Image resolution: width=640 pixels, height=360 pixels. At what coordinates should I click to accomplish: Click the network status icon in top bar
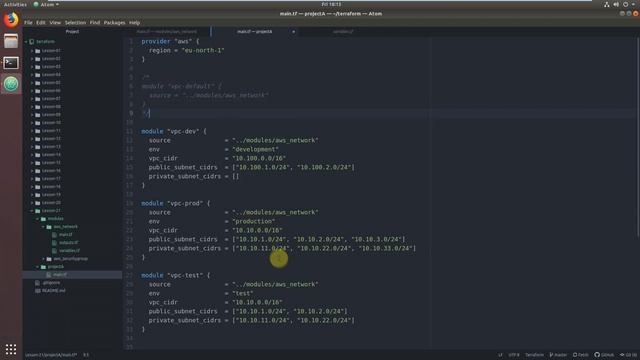click(607, 4)
